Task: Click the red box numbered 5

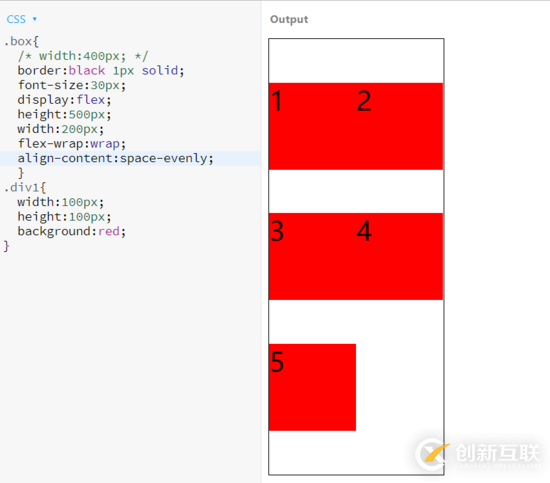Action: [x=313, y=387]
